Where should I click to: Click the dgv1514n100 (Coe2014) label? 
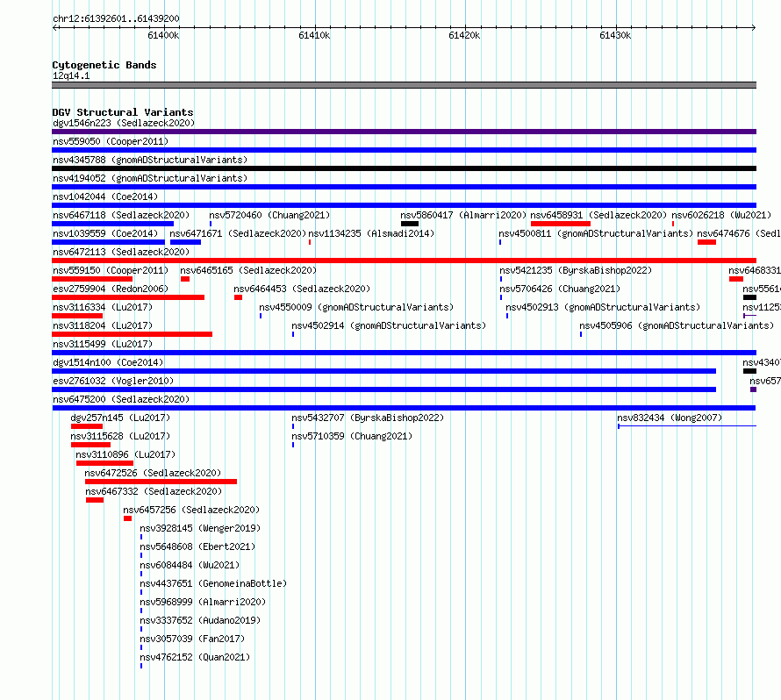click(108, 362)
